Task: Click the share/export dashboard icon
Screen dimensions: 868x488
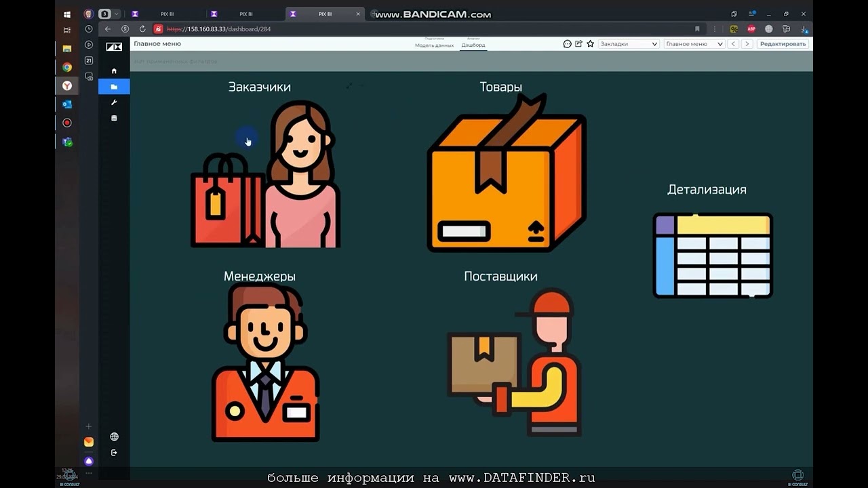Action: click(x=578, y=43)
